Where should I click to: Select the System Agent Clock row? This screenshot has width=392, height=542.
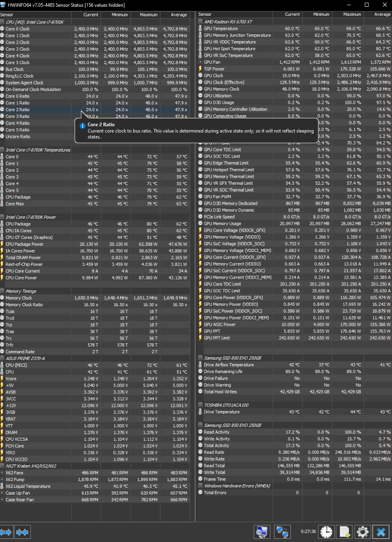point(95,83)
